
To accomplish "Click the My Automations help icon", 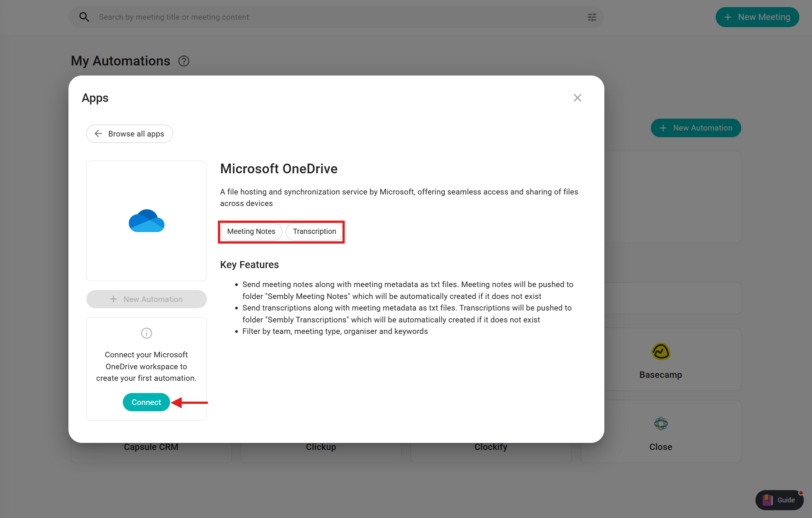I will click(184, 61).
